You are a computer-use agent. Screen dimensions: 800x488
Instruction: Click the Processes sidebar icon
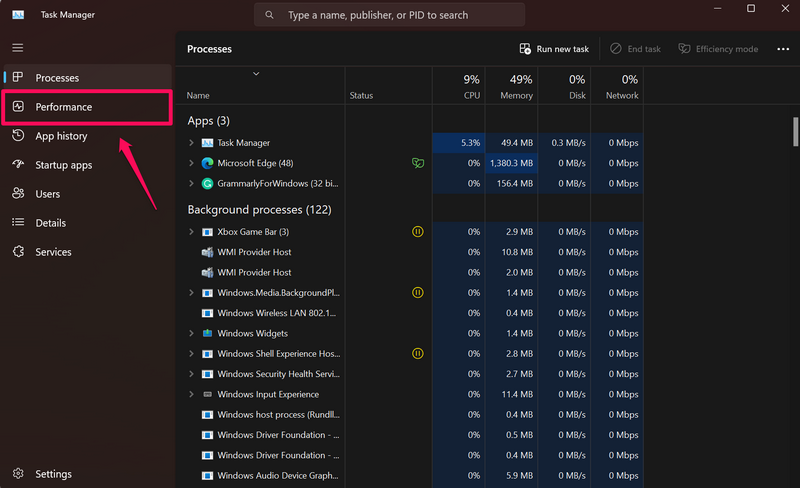pyautogui.click(x=18, y=78)
